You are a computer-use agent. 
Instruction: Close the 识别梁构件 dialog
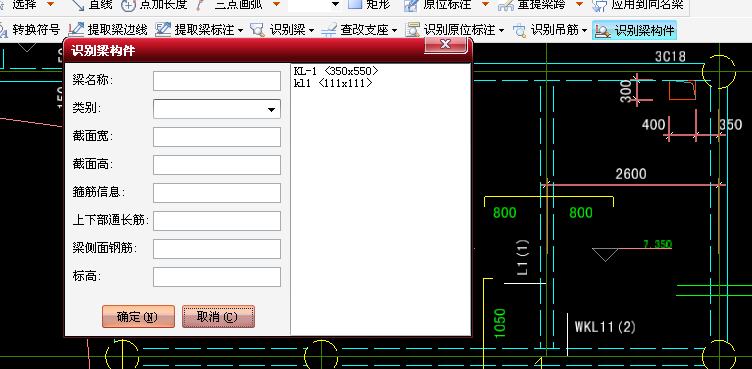(x=446, y=45)
